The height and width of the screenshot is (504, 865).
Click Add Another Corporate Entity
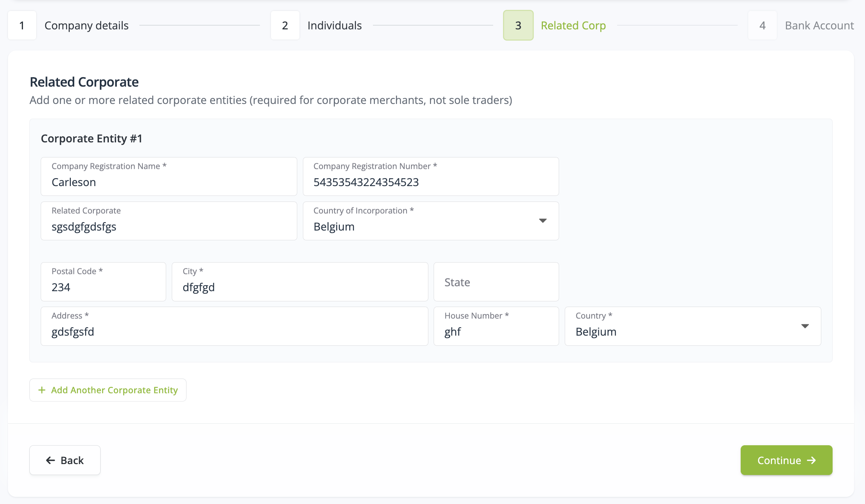click(x=108, y=390)
